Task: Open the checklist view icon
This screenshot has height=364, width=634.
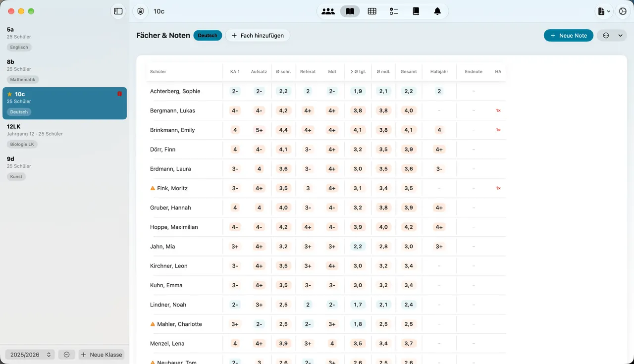Action: [394, 11]
